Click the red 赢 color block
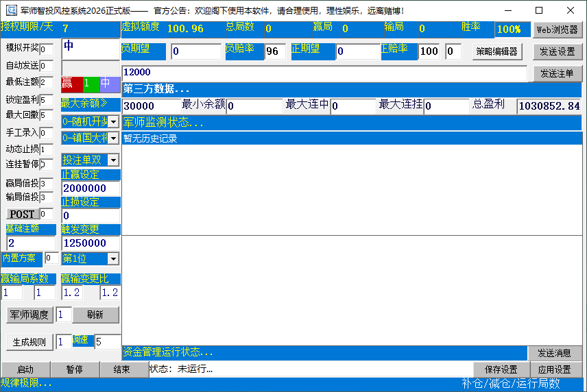 coord(72,84)
